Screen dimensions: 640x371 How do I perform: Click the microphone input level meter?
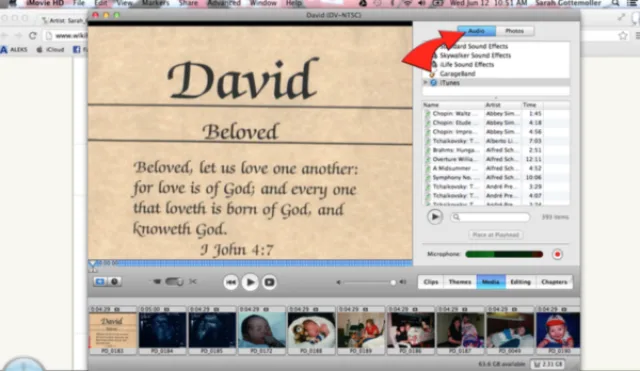(x=504, y=254)
